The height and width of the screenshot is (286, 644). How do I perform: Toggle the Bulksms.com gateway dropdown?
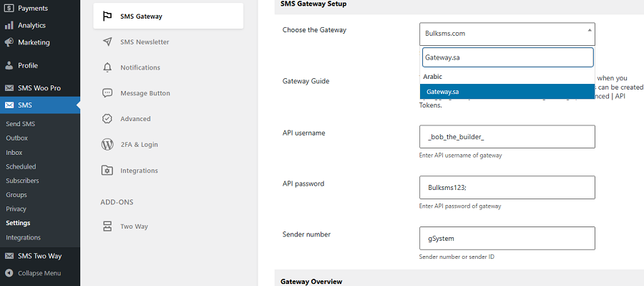507,34
